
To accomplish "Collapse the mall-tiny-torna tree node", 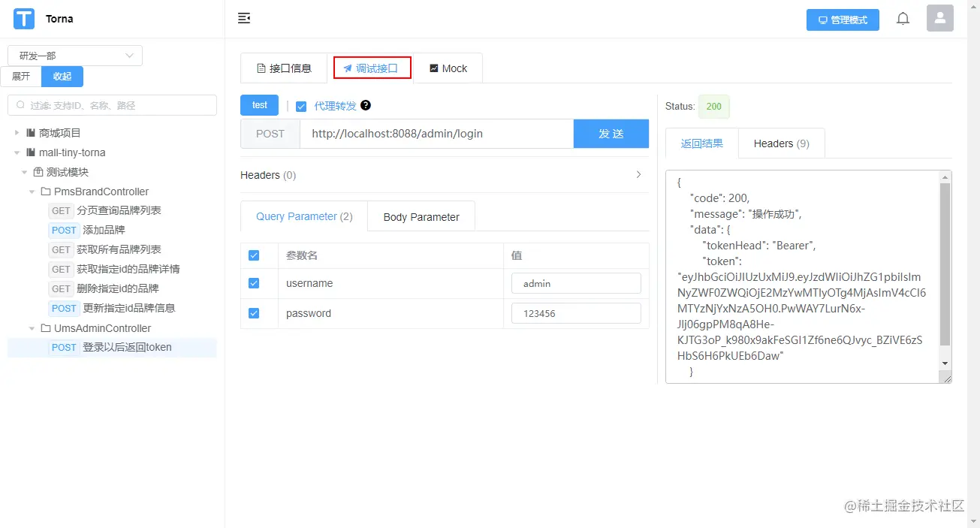I will point(17,152).
